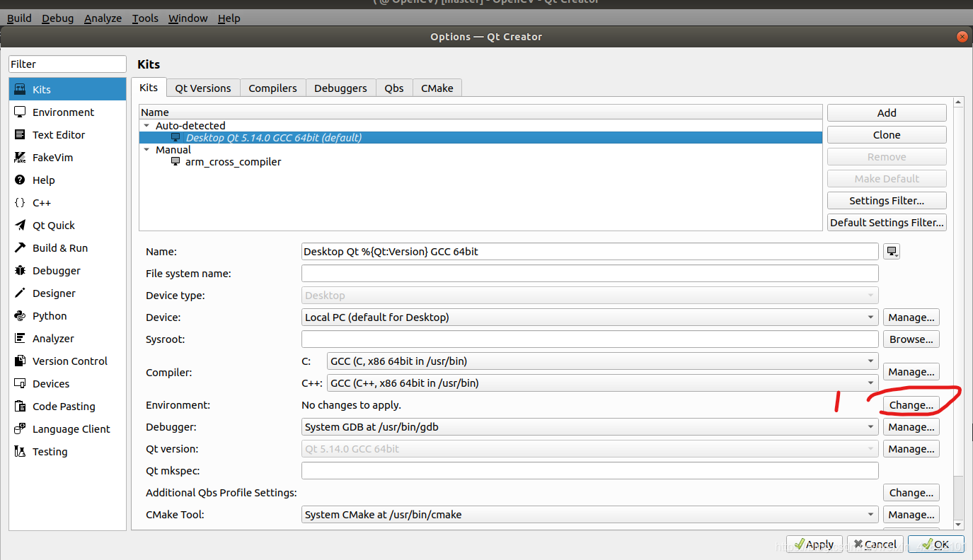Open the Default Settings Filter... dialog
This screenshot has width=973, height=560.
tap(887, 222)
